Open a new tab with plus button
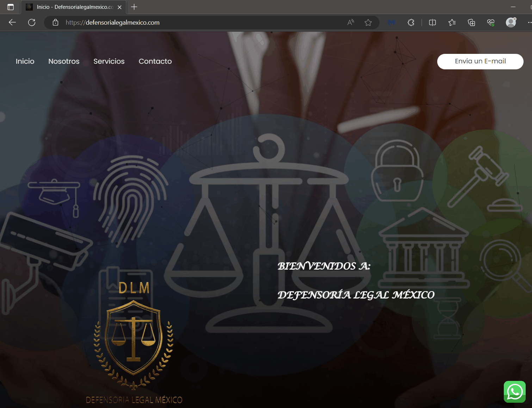 pos(134,7)
